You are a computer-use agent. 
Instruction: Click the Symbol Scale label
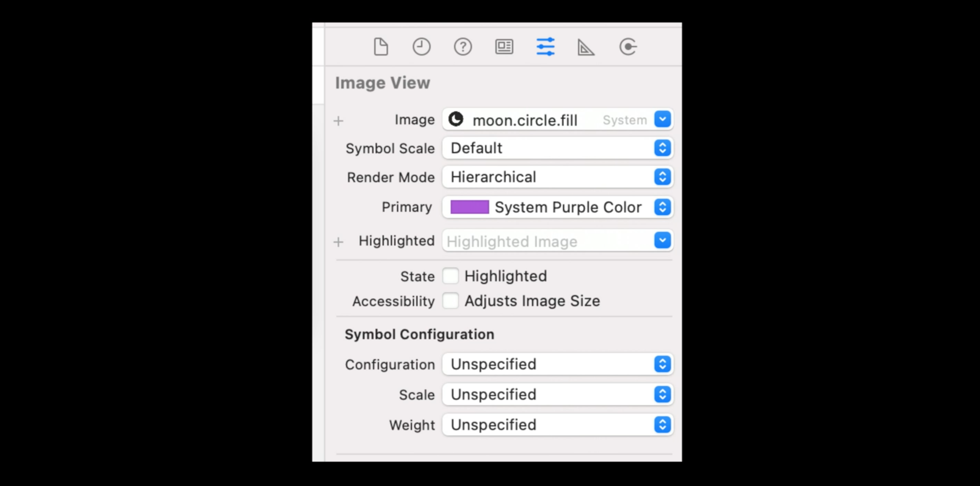[390, 148]
